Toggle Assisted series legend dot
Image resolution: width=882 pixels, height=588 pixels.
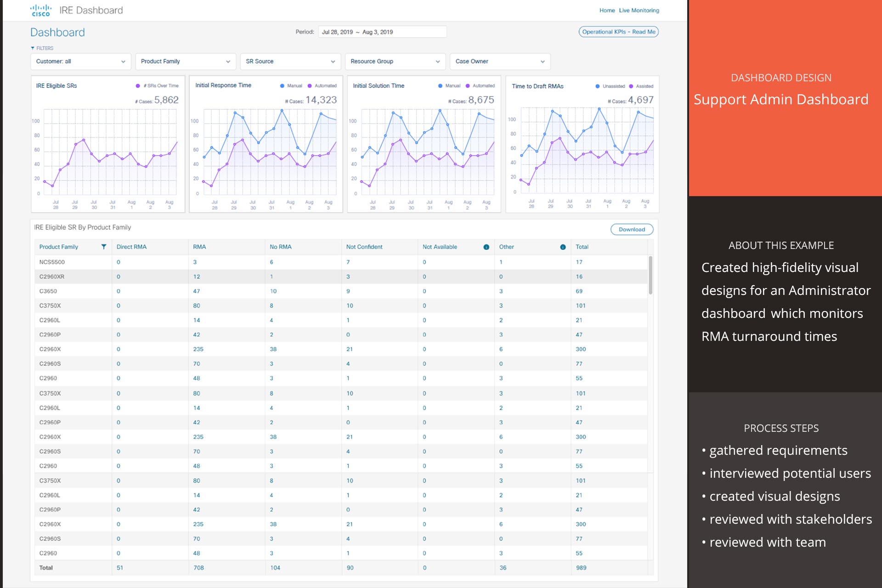(631, 86)
